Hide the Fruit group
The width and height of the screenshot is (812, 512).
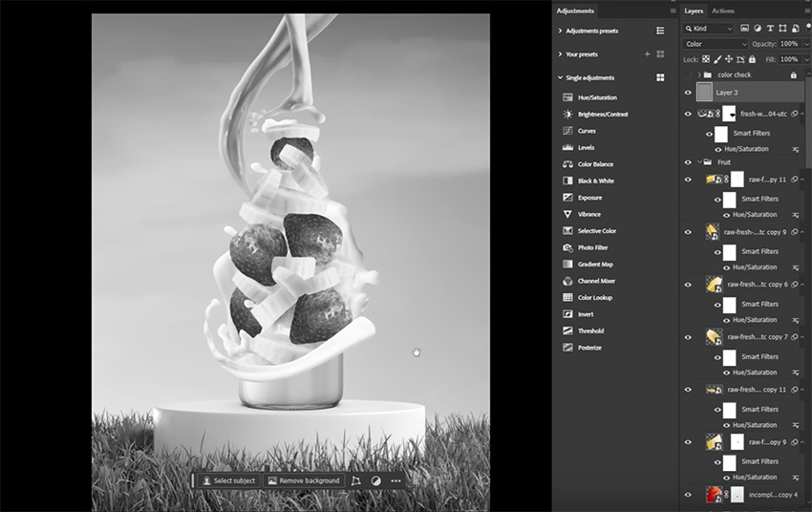click(688, 162)
